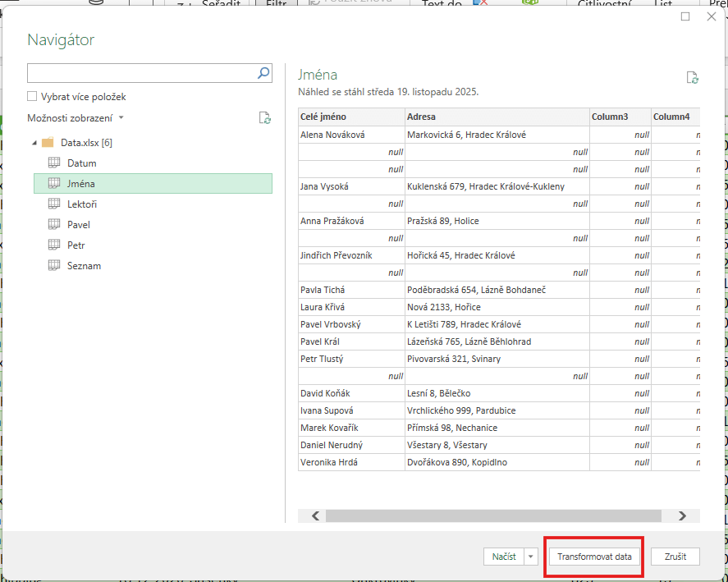Click the Lektoři table icon
The image size is (728, 582).
click(x=55, y=204)
